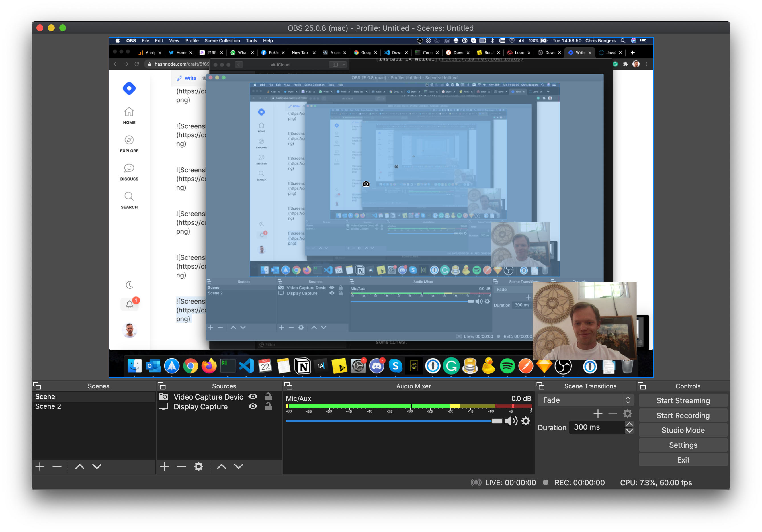Click the Start Streaming button
The width and height of the screenshot is (762, 532).
pos(683,401)
